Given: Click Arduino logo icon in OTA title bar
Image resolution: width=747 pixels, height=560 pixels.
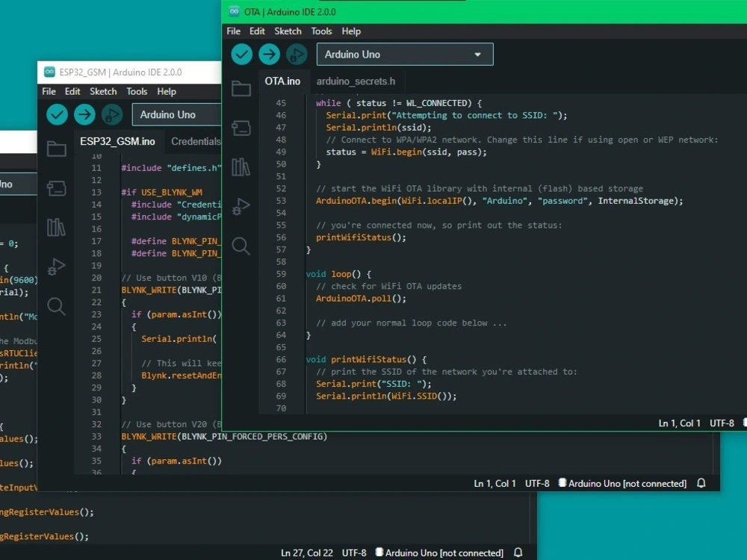Looking at the screenshot, I should (234, 11).
